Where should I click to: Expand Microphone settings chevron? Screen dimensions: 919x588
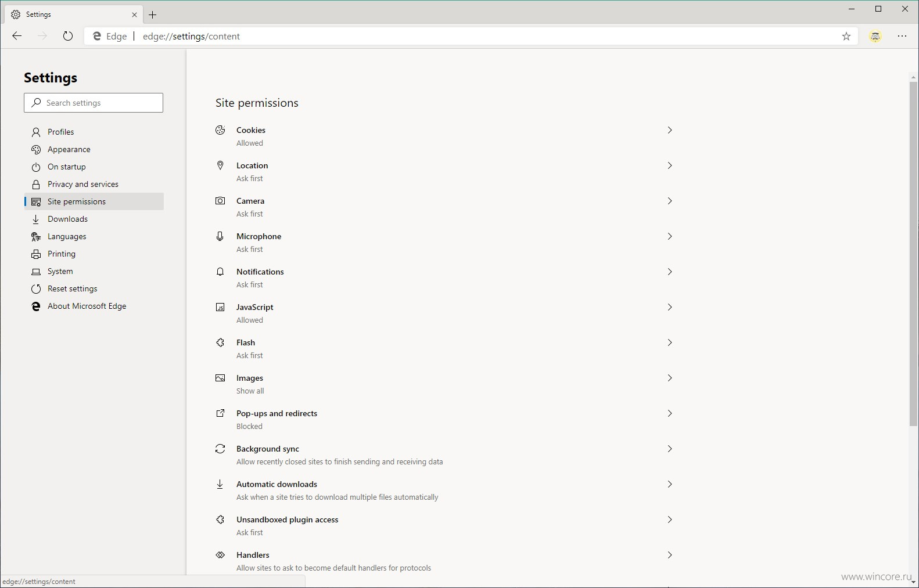coord(670,236)
